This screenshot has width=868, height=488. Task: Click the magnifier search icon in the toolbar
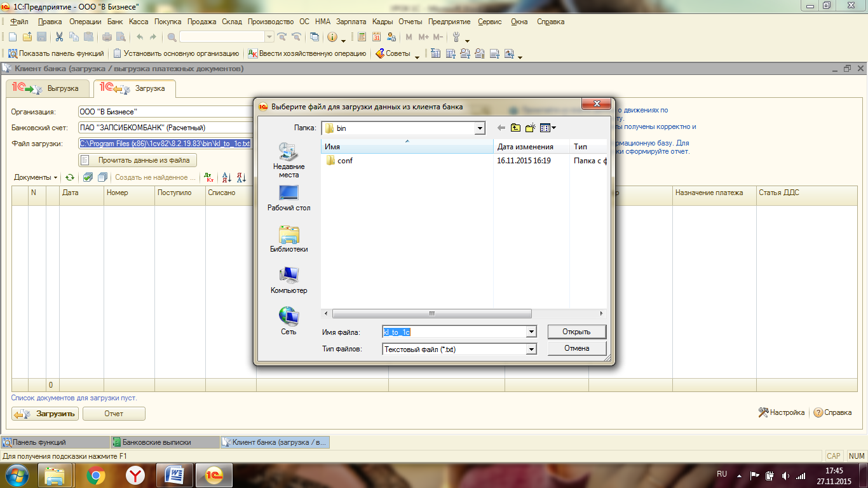172,37
